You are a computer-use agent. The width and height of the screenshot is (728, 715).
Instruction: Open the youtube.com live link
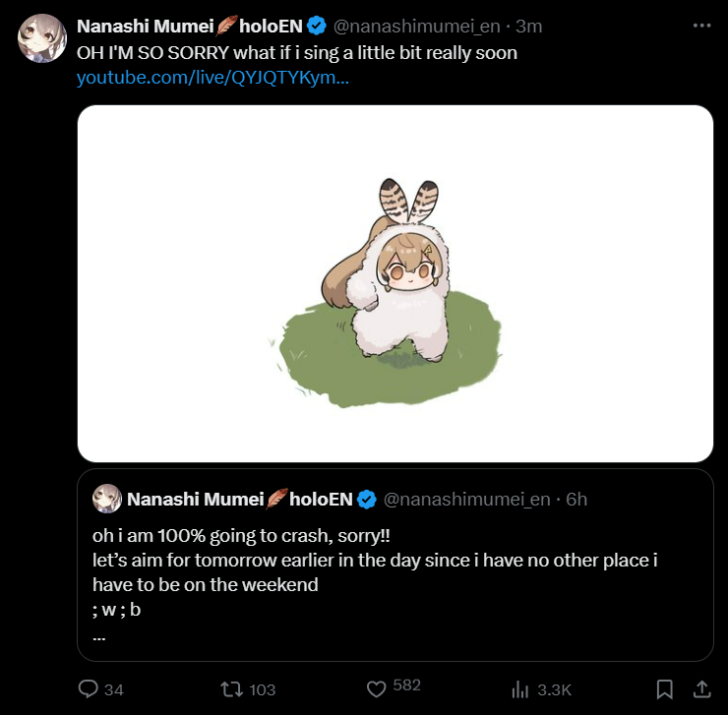point(213,77)
